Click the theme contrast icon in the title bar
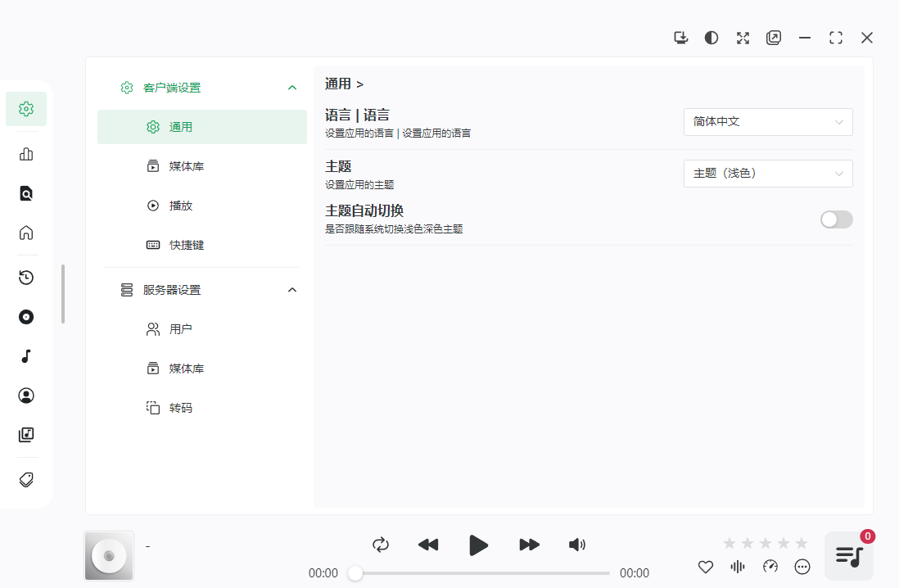899x588 pixels. click(x=711, y=38)
